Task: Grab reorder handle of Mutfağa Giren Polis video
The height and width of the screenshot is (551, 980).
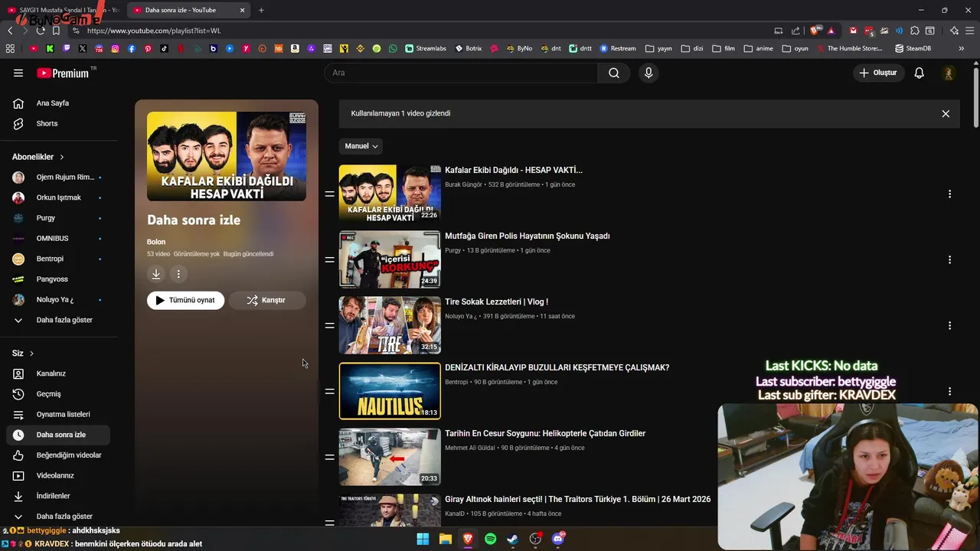Action: (x=329, y=260)
